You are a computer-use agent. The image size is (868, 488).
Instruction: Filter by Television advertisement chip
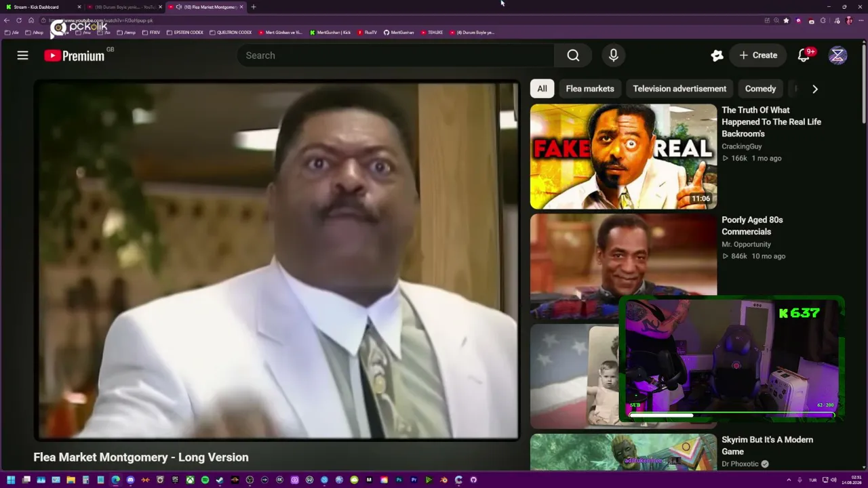pos(679,89)
